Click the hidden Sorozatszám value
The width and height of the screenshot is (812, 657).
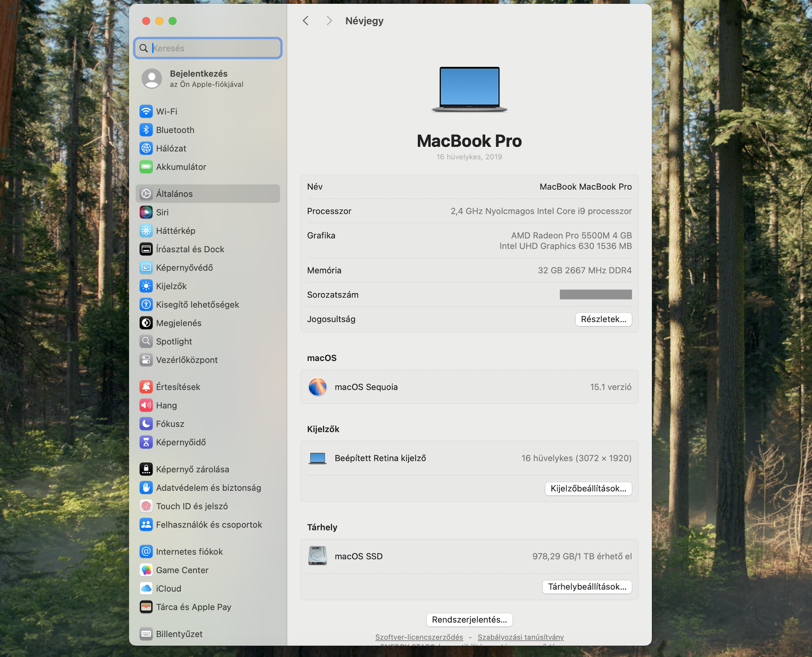596,294
